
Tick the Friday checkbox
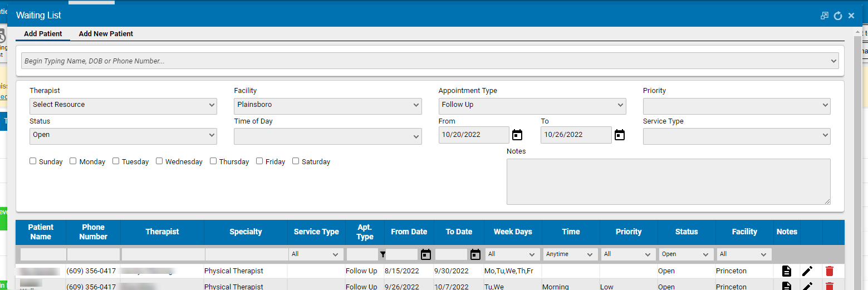(x=259, y=161)
